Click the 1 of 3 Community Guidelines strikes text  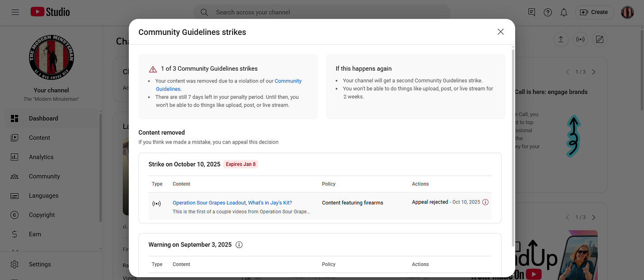[x=209, y=68]
